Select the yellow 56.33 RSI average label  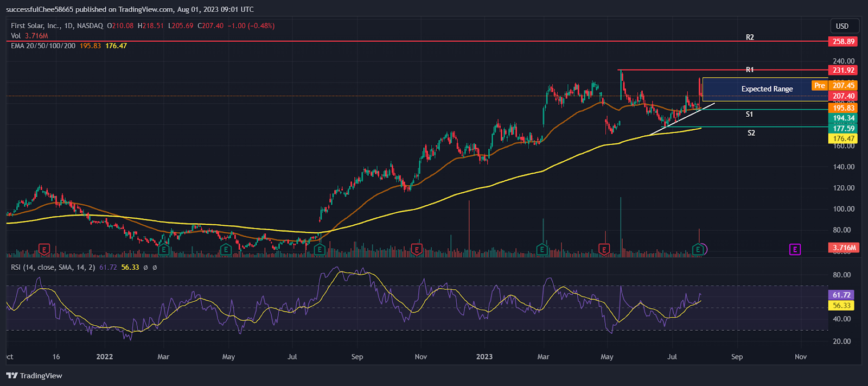841,306
